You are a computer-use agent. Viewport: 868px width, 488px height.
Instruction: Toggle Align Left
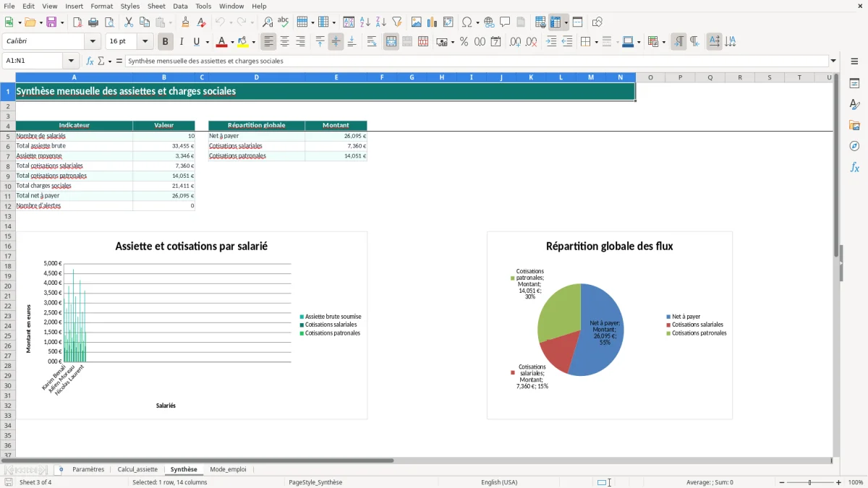click(269, 42)
